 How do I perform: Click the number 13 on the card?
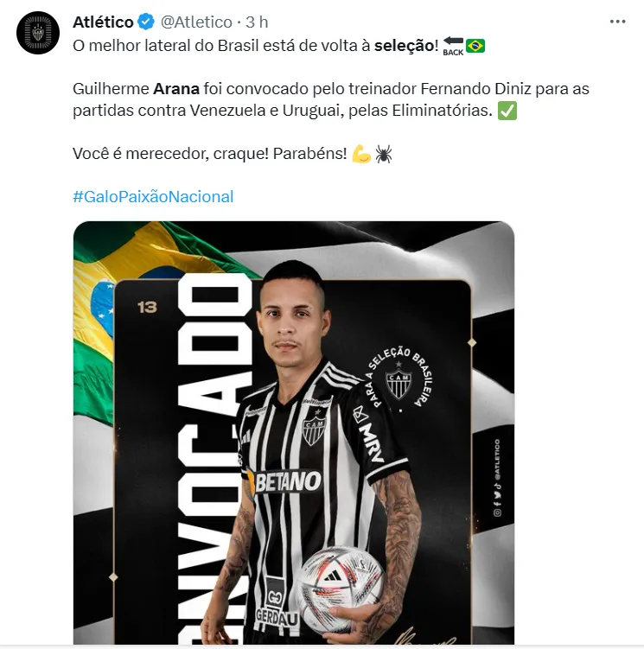(147, 307)
